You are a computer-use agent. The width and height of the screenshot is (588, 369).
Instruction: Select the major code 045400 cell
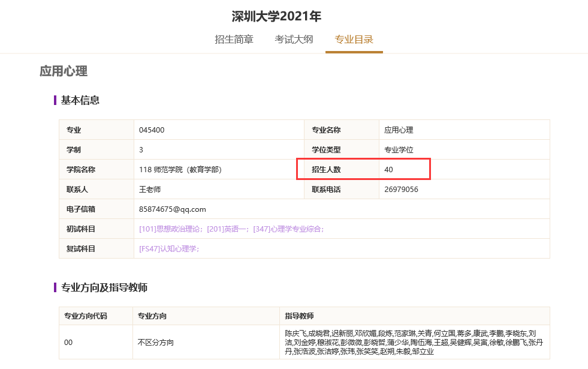[219, 130]
